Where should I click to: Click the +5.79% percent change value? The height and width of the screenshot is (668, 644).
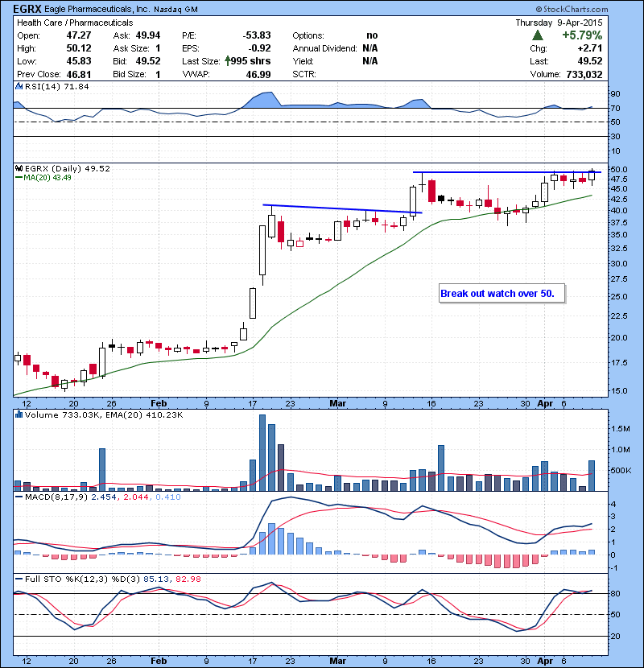click(x=582, y=35)
